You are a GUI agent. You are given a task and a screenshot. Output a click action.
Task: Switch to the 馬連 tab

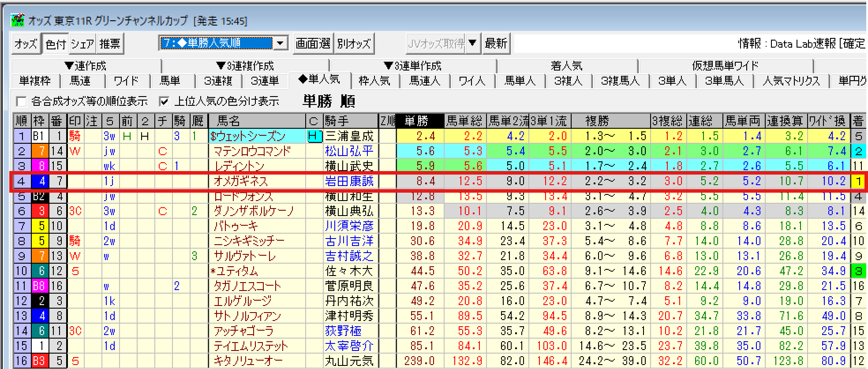pos(80,81)
